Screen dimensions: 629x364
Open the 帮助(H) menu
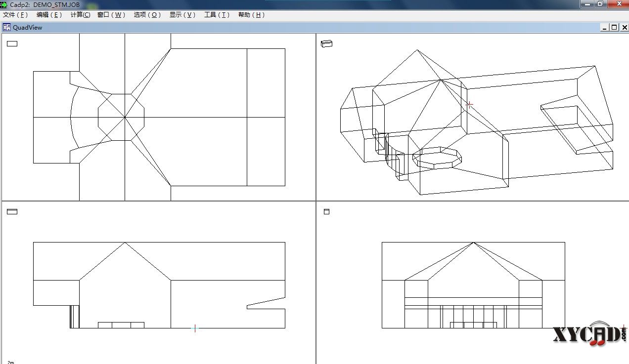pos(252,15)
